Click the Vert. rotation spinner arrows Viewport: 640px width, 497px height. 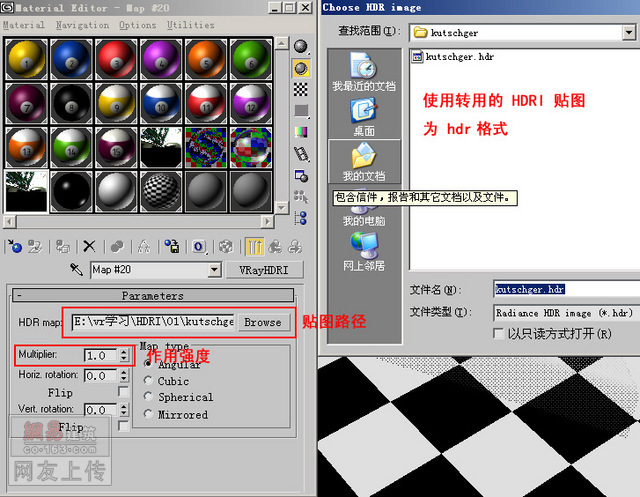124,409
